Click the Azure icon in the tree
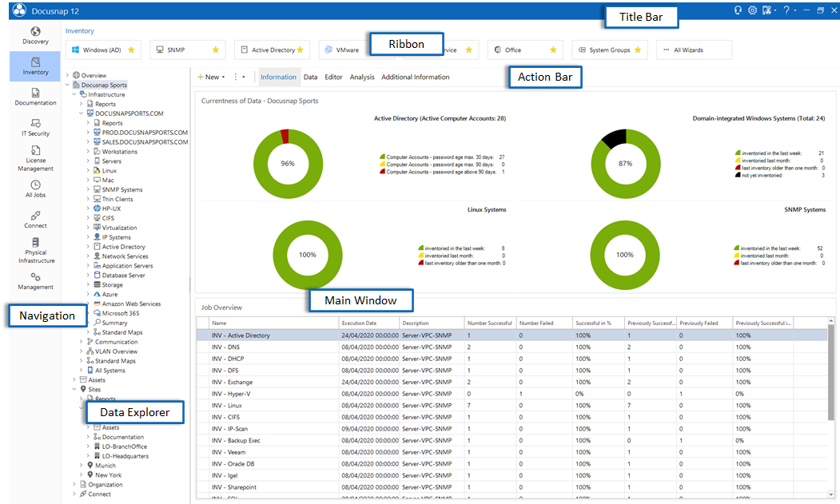The height and width of the screenshot is (504, 840). click(97, 294)
